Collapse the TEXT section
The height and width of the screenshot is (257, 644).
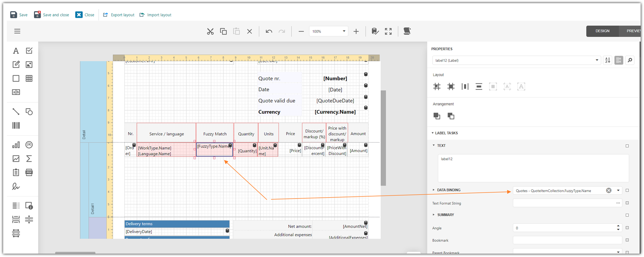click(x=434, y=146)
